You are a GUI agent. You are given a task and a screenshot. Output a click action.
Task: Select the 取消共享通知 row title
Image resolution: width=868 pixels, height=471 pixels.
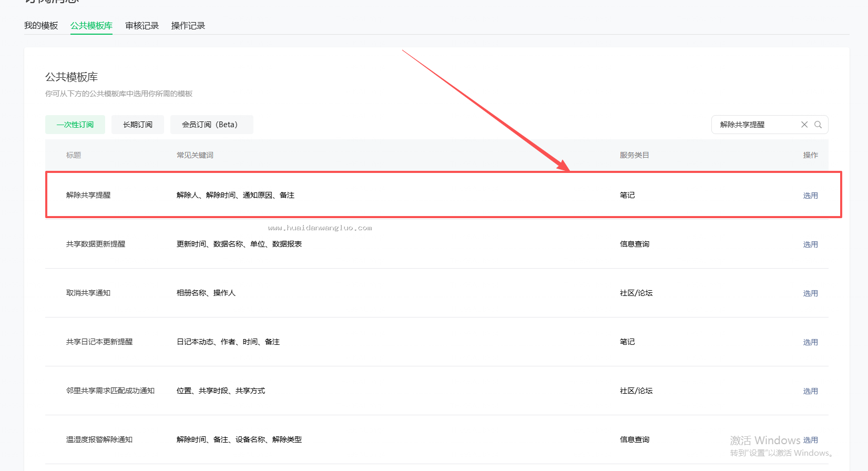pyautogui.click(x=88, y=293)
